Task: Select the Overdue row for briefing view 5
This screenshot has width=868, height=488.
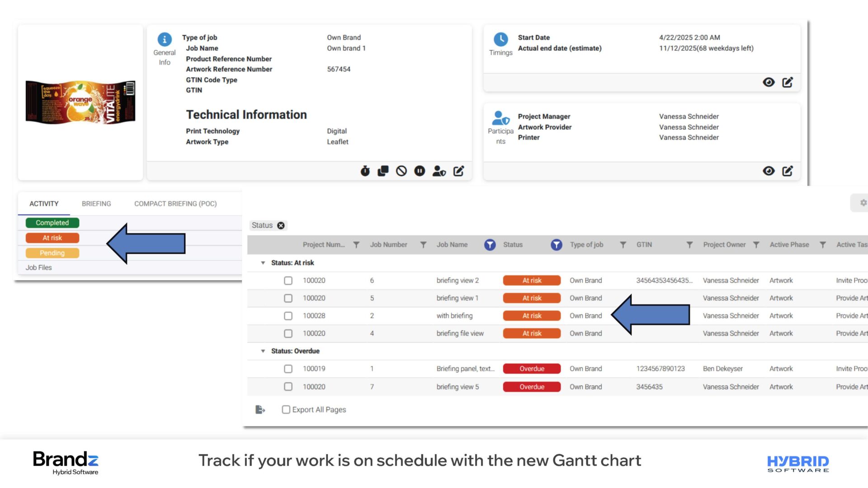Action: pos(288,387)
